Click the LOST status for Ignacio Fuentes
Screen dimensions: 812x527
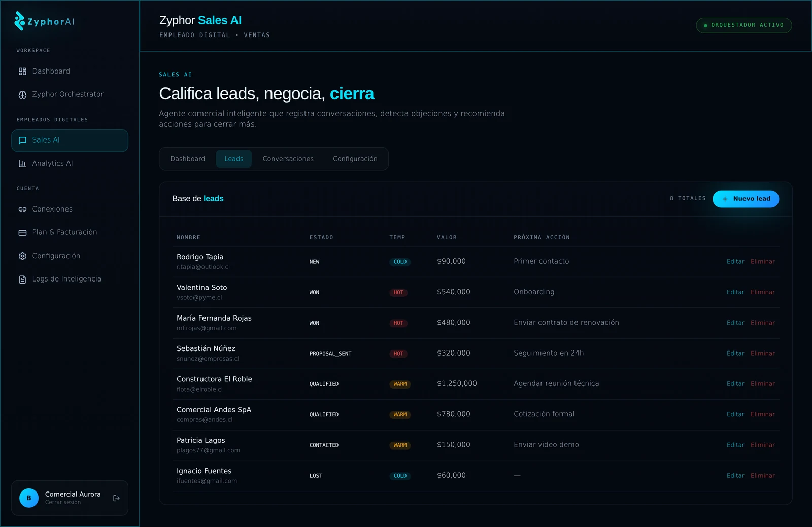click(x=316, y=476)
